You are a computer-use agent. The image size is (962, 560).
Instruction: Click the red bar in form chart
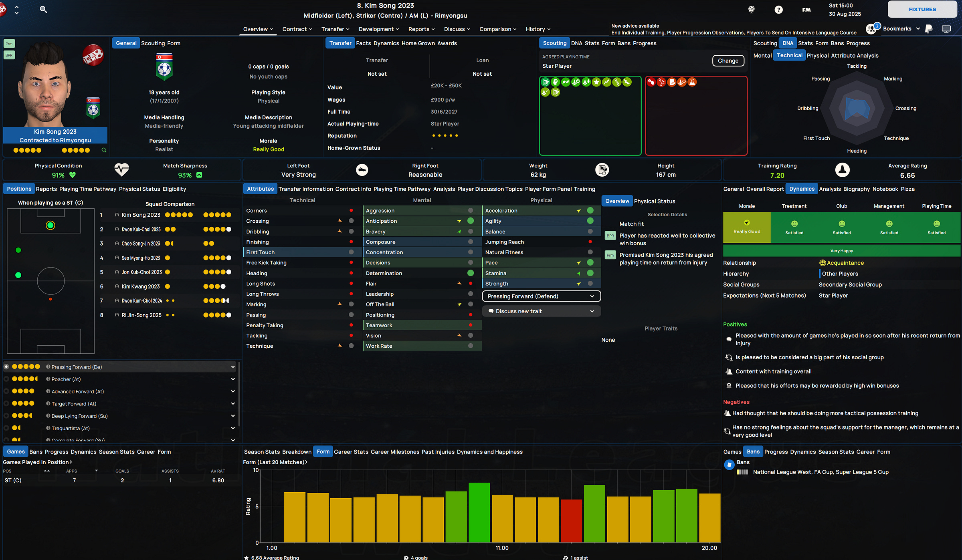pyautogui.click(x=571, y=521)
